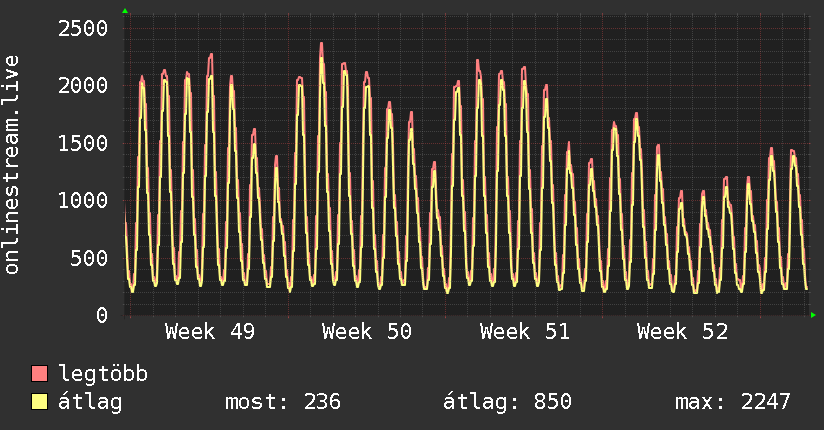Click the "max: 2247" statistic
Image resolution: width=824 pixels, height=430 pixels.
(x=733, y=402)
